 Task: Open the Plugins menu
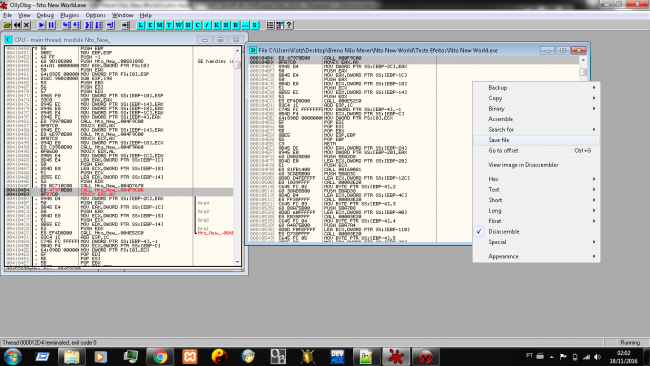point(70,15)
